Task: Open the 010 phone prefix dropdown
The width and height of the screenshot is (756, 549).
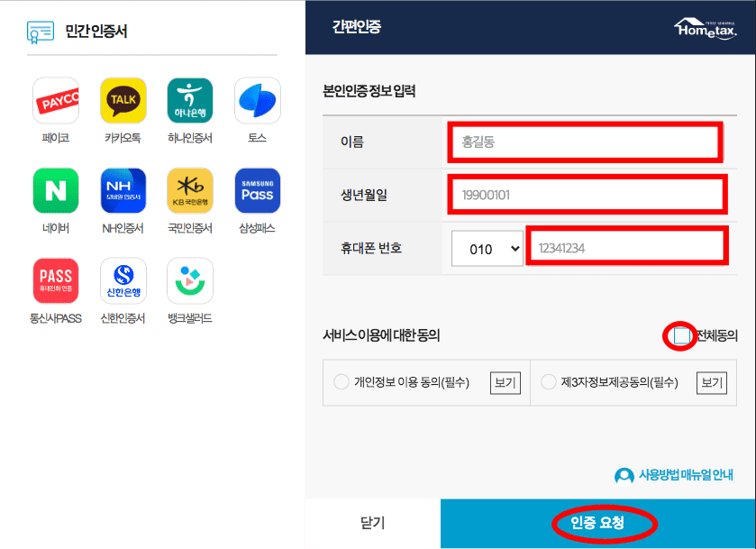Action: [487, 249]
